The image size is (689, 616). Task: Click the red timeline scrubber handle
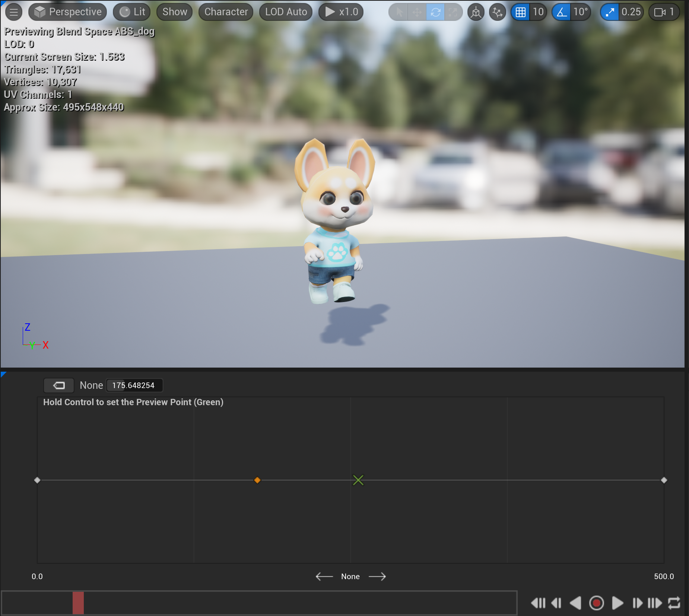click(78, 603)
